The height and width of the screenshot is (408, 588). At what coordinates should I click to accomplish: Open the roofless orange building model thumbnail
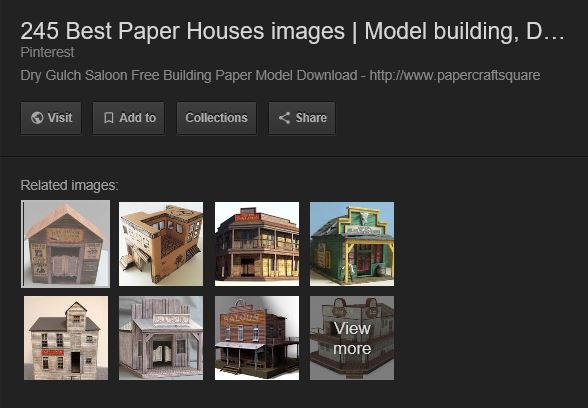click(161, 244)
